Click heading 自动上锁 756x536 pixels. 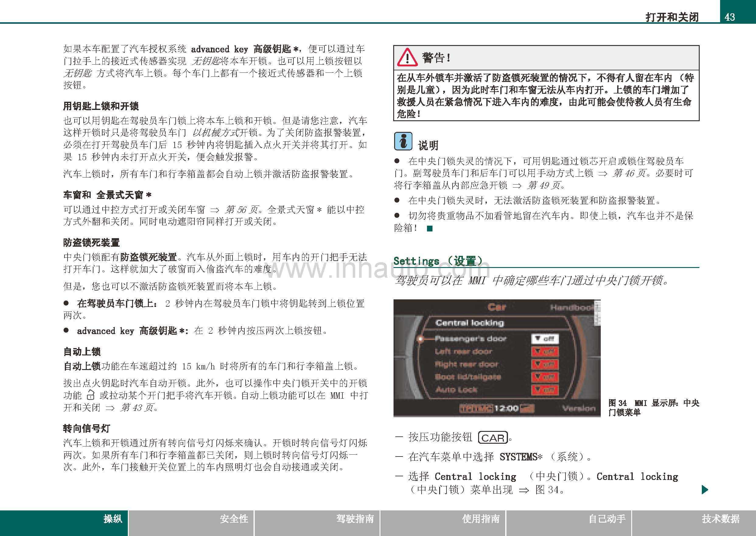(x=82, y=351)
